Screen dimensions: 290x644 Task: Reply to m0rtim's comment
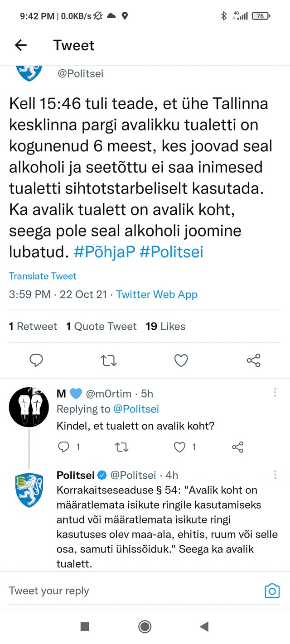point(63,447)
